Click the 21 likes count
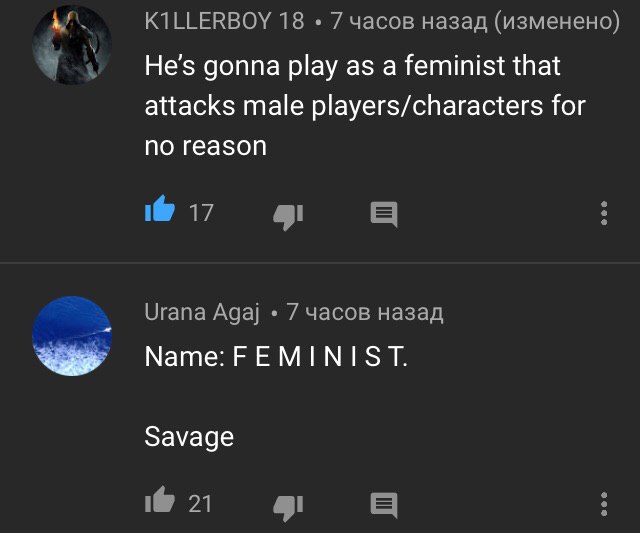640x533 pixels. click(x=200, y=504)
